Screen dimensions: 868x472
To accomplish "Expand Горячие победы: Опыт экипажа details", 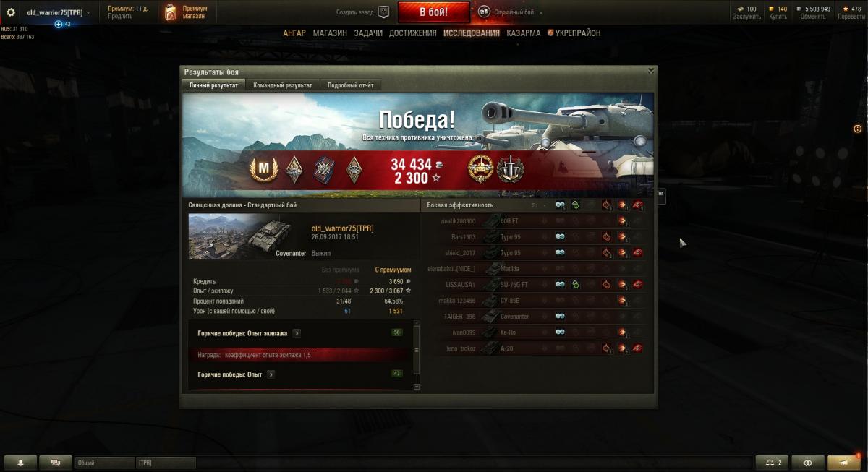I will click(297, 334).
